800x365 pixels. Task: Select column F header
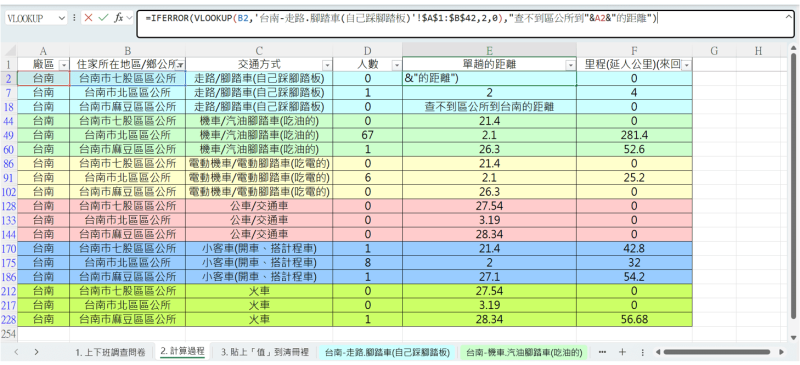pos(634,51)
